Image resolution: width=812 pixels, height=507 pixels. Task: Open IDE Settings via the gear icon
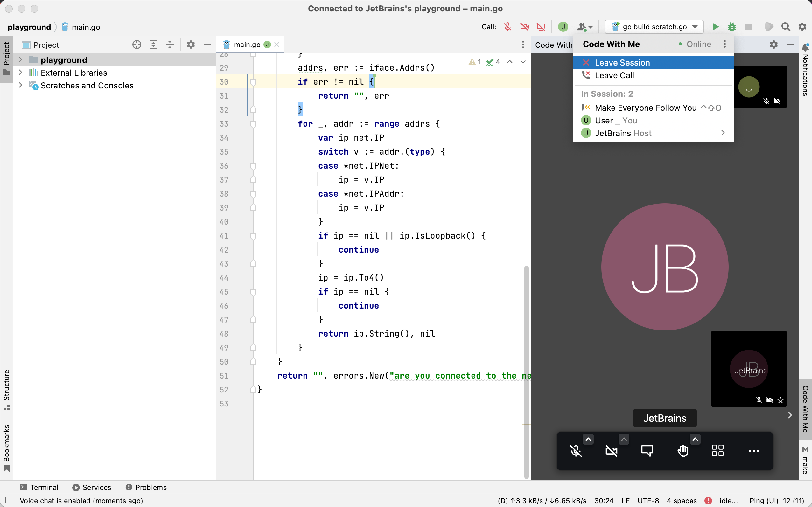pos(802,26)
